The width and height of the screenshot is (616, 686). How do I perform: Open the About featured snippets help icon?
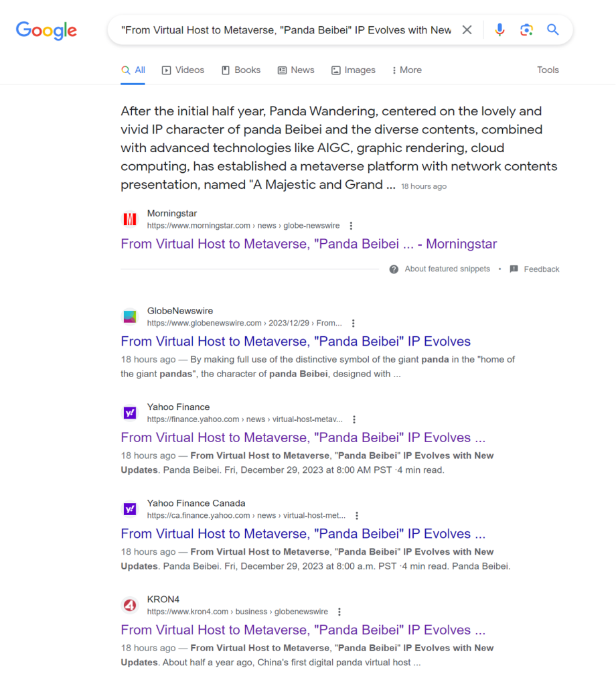click(x=394, y=269)
